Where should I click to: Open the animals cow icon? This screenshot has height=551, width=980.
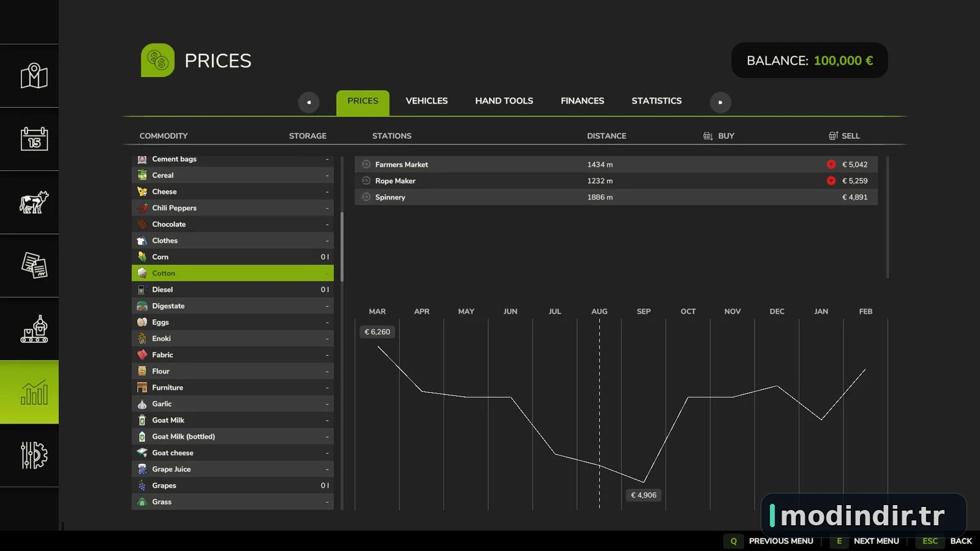tap(34, 202)
